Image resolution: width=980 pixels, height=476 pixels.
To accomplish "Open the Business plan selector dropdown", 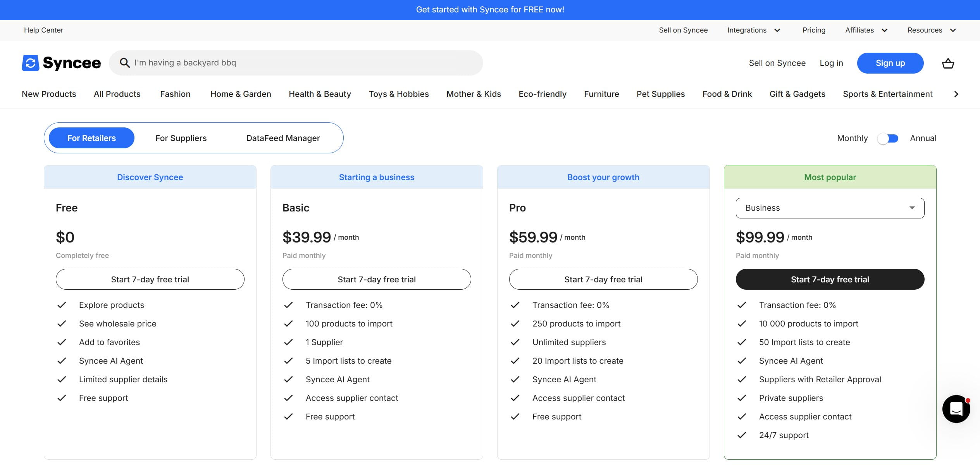I will point(830,208).
